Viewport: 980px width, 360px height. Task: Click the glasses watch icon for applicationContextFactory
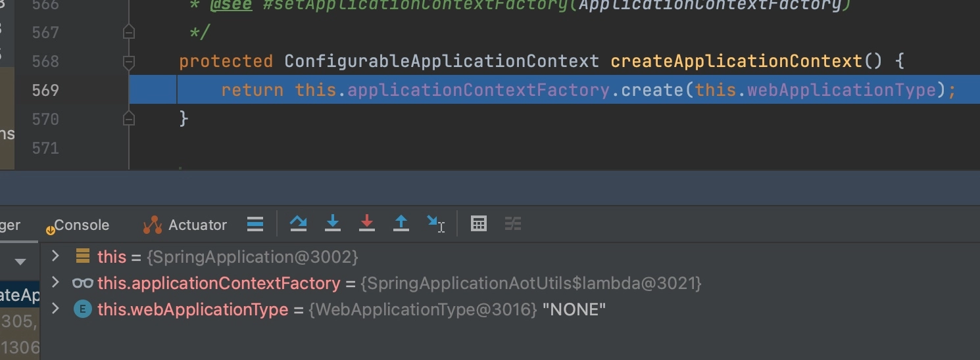[x=83, y=283]
